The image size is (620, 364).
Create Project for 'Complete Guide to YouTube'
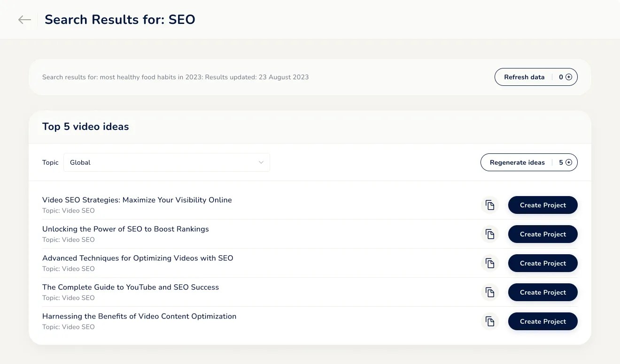(542, 292)
